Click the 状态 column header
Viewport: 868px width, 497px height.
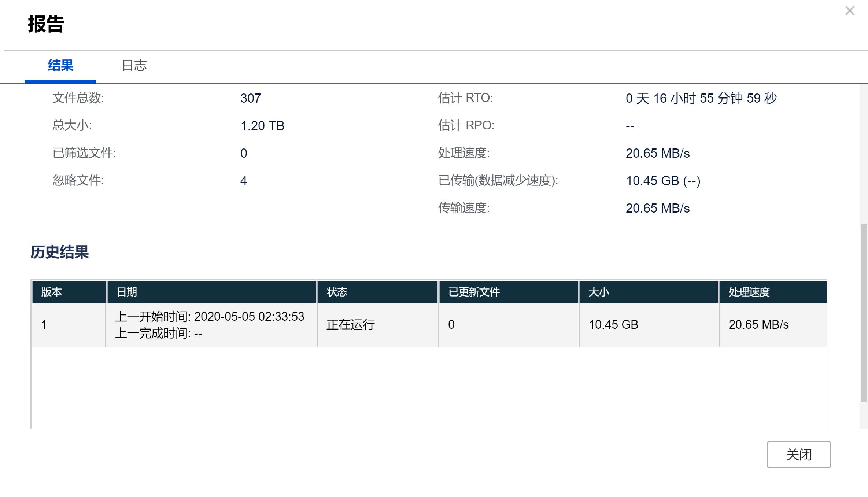pyautogui.click(x=337, y=292)
